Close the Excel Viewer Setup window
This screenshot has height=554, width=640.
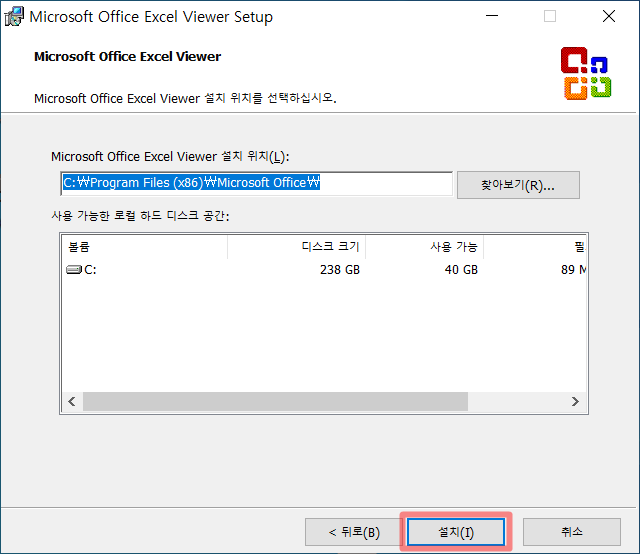point(609,16)
